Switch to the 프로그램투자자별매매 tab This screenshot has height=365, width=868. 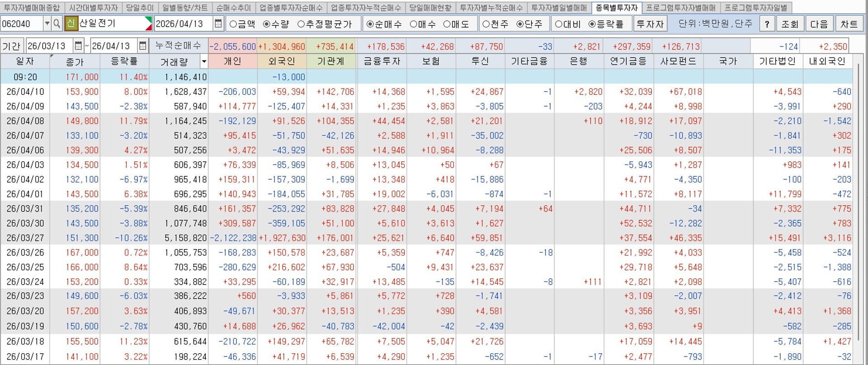pos(681,8)
